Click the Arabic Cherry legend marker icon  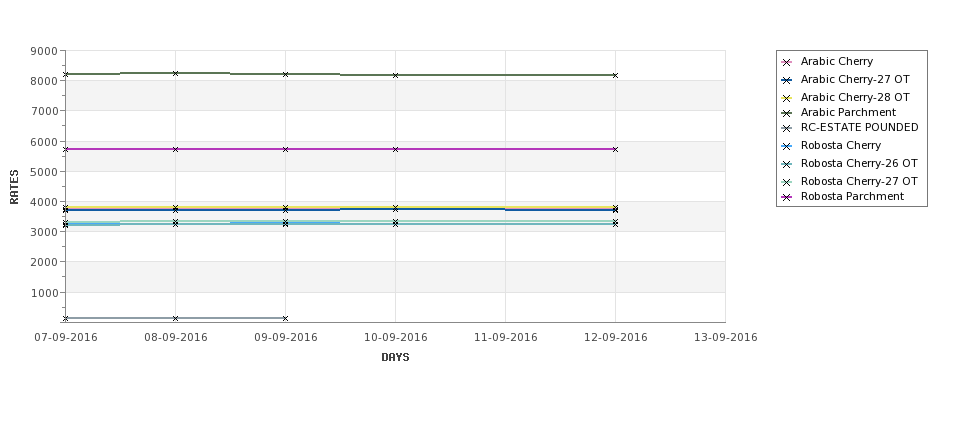[787, 62]
